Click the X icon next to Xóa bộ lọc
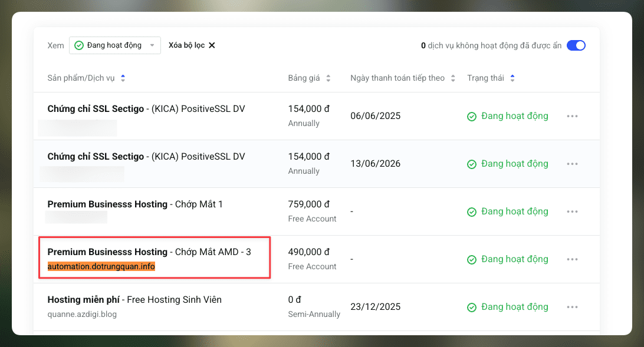The width and height of the screenshot is (644, 347). (213, 45)
